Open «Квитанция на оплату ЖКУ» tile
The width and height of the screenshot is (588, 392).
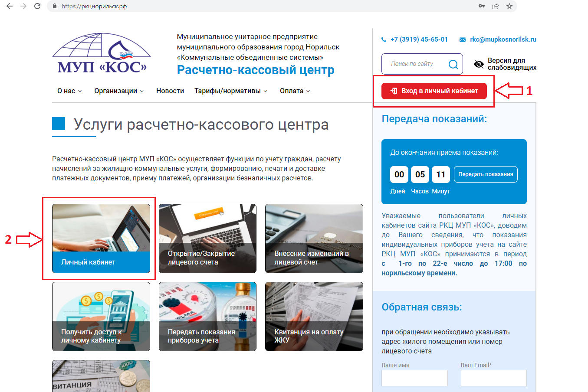[314, 317]
